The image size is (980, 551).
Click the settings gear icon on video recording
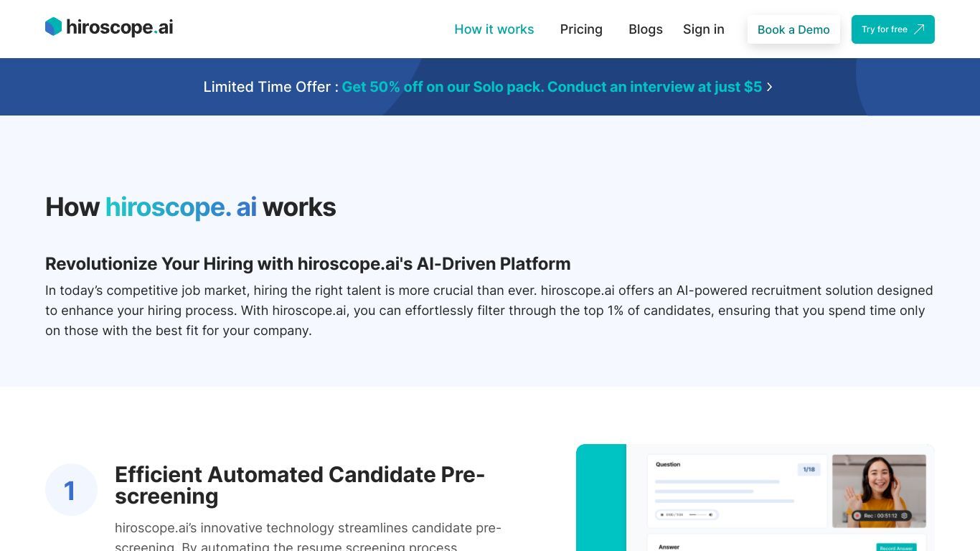(904, 516)
